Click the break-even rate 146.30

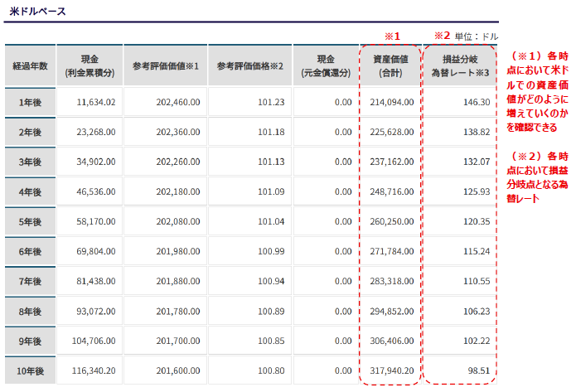tap(477, 102)
